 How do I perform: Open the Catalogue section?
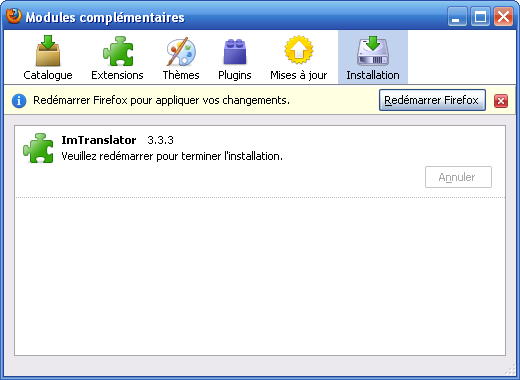coord(48,57)
